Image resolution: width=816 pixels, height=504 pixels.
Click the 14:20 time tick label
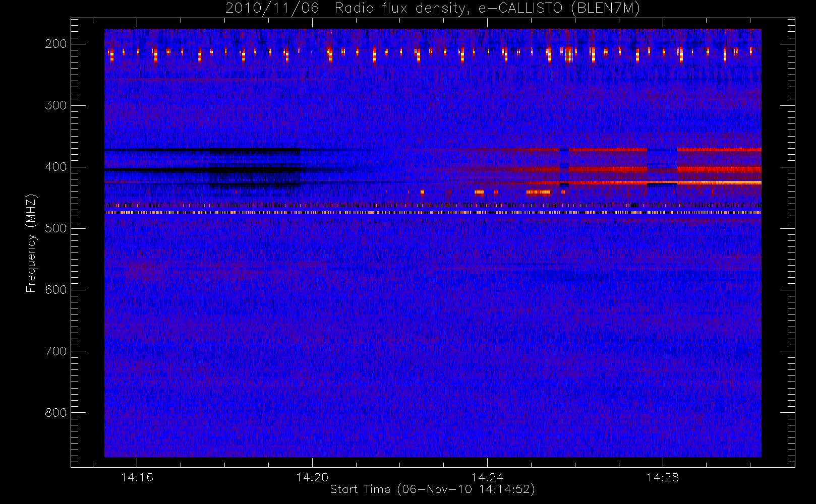point(312,477)
